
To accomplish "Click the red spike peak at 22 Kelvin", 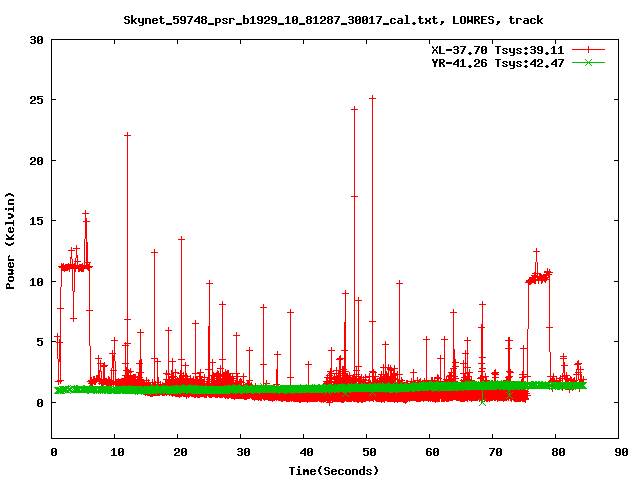I will [x=127, y=135].
